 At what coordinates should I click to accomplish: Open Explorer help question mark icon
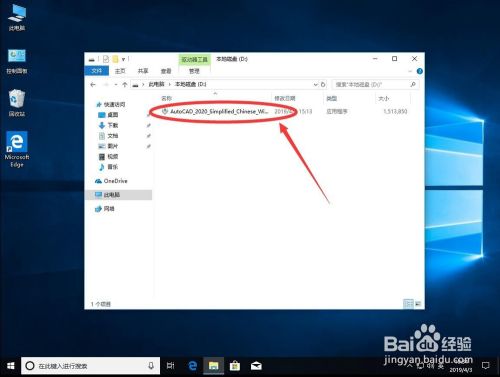pyautogui.click(x=420, y=71)
